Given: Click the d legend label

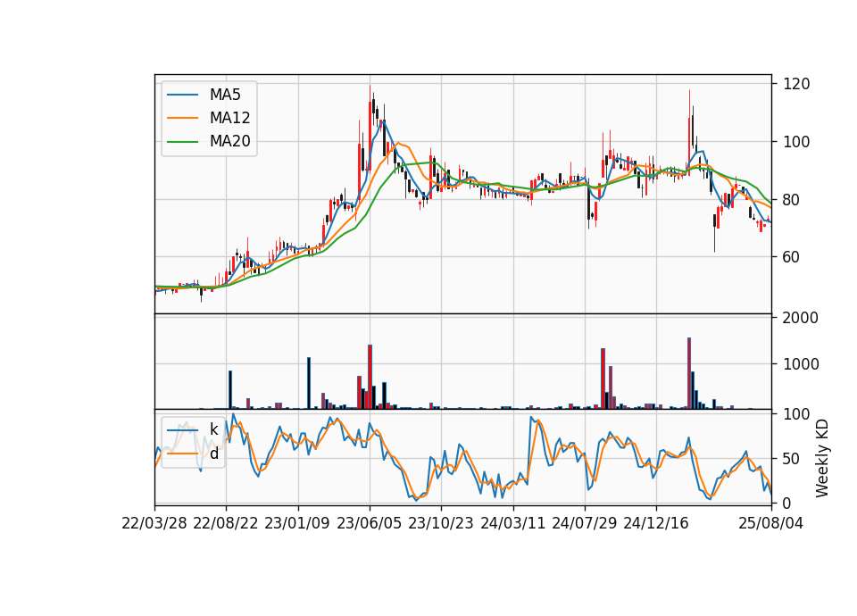Looking at the screenshot, I should [213, 454].
